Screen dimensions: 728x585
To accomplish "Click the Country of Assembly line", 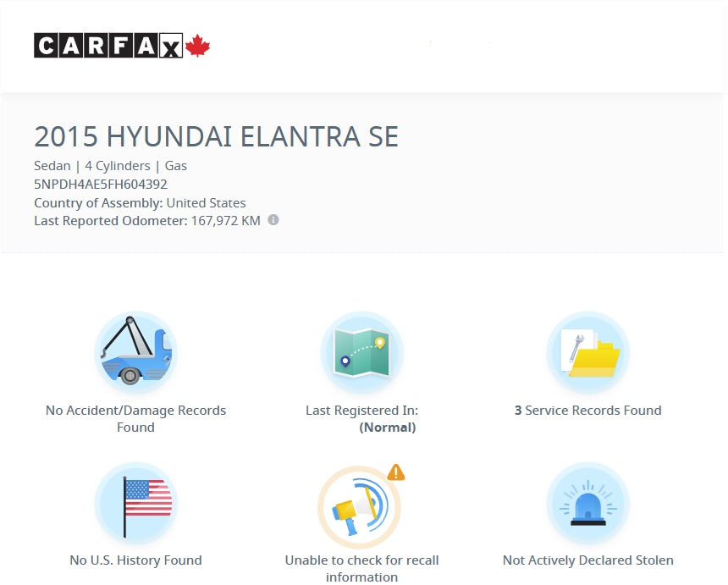I will pyautogui.click(x=140, y=203).
